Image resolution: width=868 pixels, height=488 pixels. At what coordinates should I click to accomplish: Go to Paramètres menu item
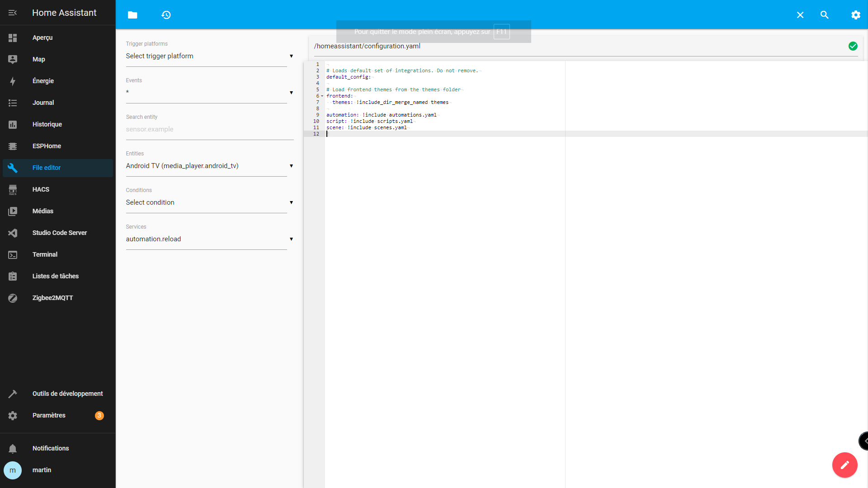pyautogui.click(x=49, y=415)
